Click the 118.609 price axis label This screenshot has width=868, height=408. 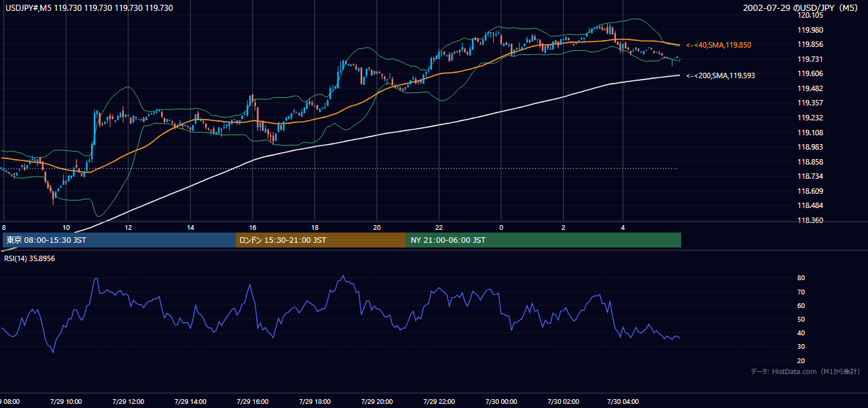tap(811, 191)
